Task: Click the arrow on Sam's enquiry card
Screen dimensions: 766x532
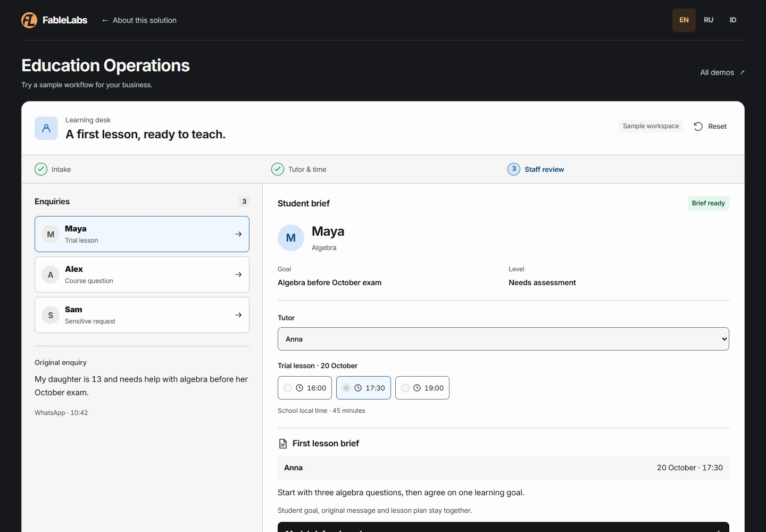Action: pos(238,315)
